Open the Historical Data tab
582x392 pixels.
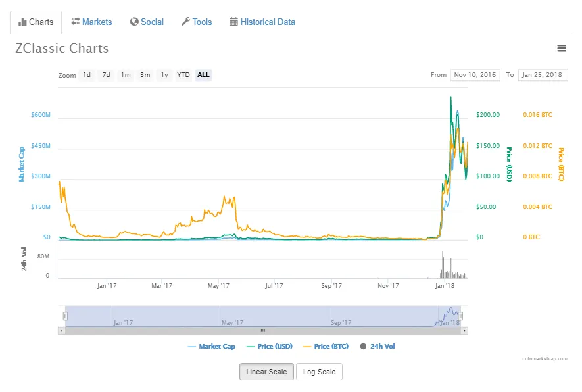pos(262,22)
